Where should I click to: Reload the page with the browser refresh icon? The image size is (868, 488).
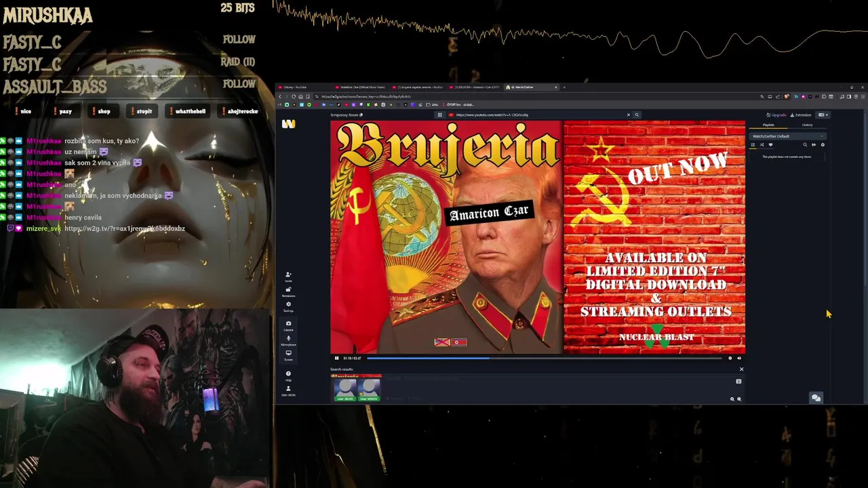tap(294, 97)
